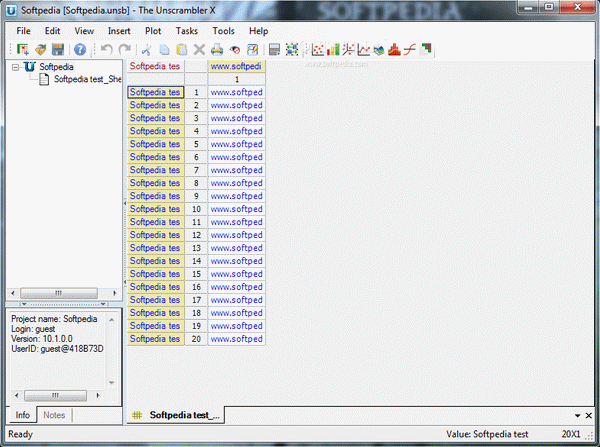Click project tree scrollbar right arrow
This screenshot has height=447, width=600.
[114, 294]
